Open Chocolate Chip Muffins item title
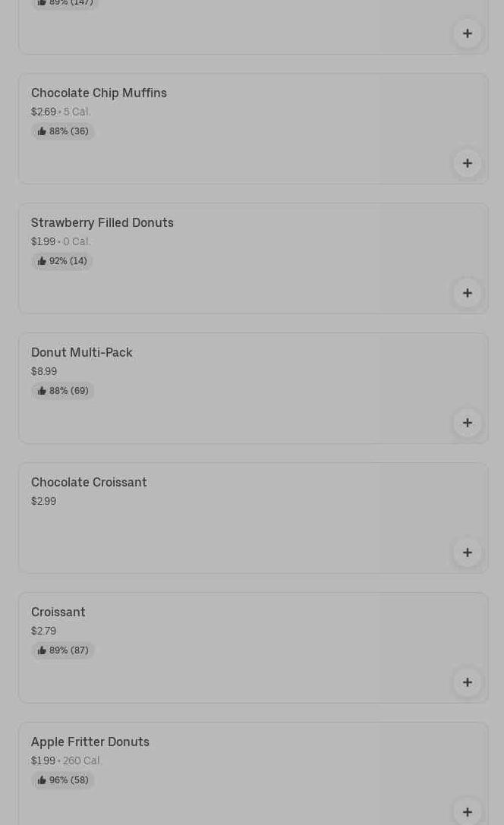504x825 pixels. [99, 93]
